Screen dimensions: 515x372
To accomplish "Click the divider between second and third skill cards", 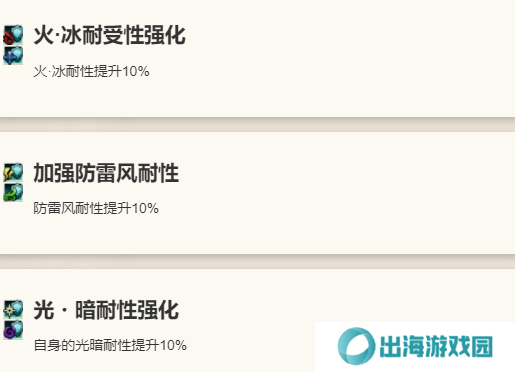I will click(x=257, y=262).
